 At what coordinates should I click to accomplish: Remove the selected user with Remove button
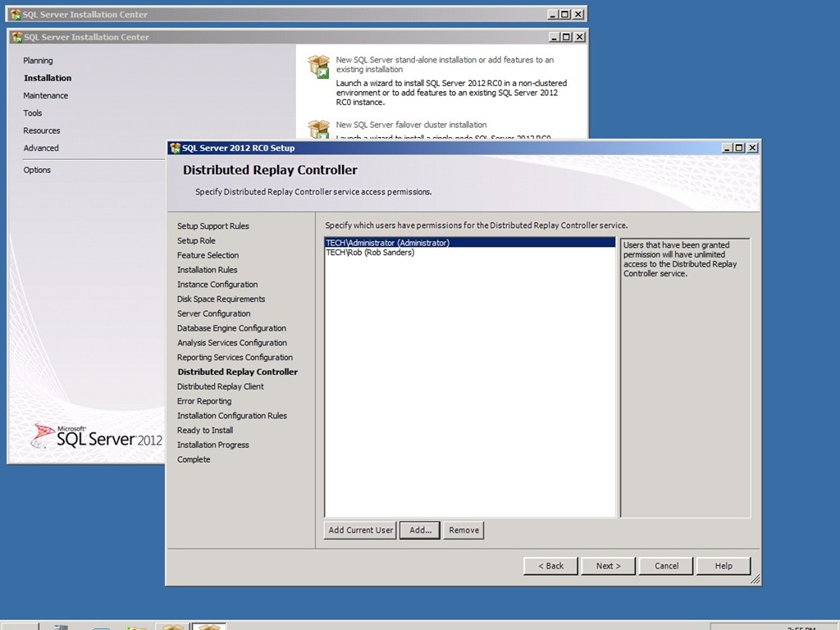click(x=463, y=530)
